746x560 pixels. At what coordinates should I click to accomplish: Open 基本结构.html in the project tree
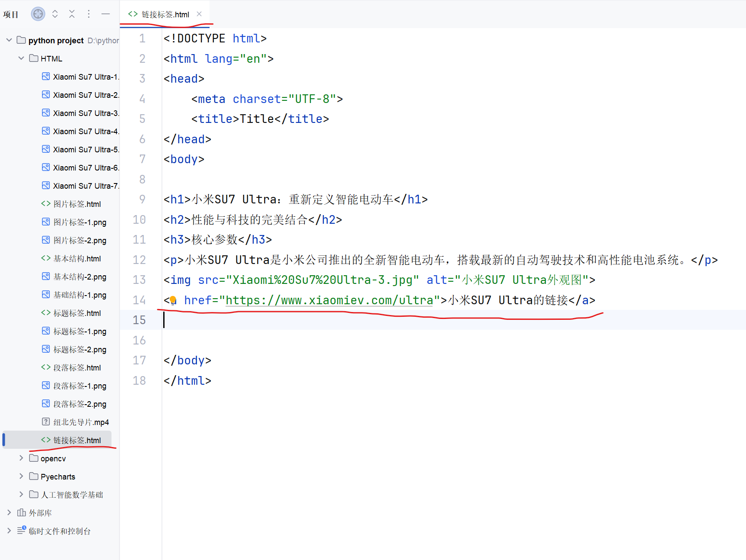click(71, 258)
